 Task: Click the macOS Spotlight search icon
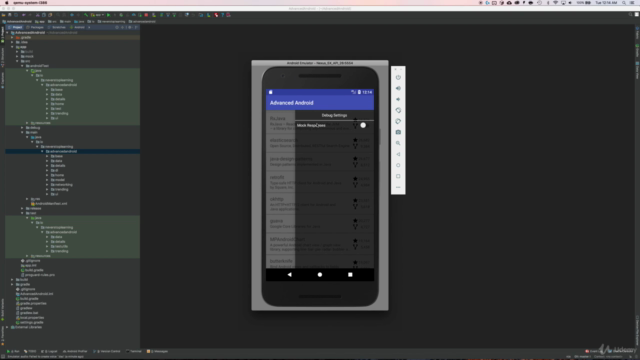click(624, 3)
